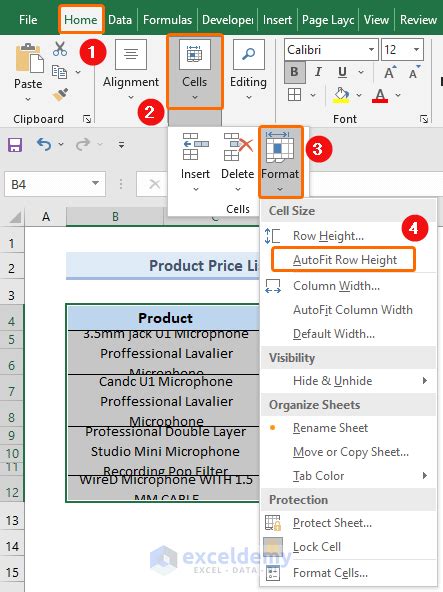Click the Paste button
This screenshot has width=443, height=592.
click(x=28, y=72)
